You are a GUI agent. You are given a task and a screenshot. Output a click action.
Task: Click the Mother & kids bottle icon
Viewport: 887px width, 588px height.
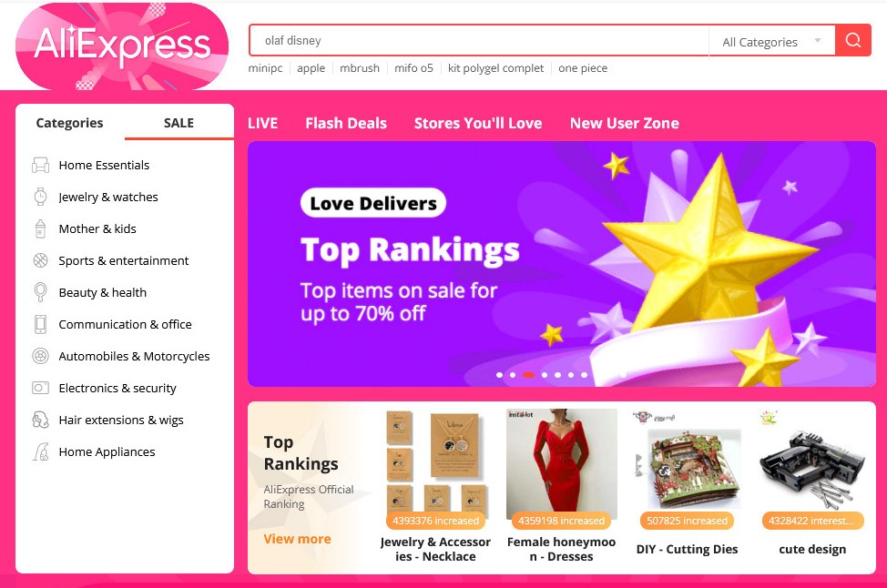(x=41, y=229)
